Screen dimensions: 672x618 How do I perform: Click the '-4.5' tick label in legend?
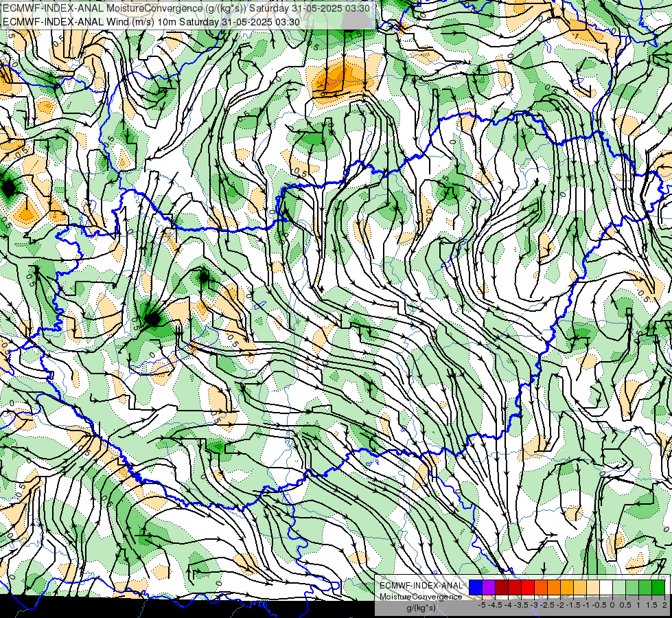click(495, 605)
